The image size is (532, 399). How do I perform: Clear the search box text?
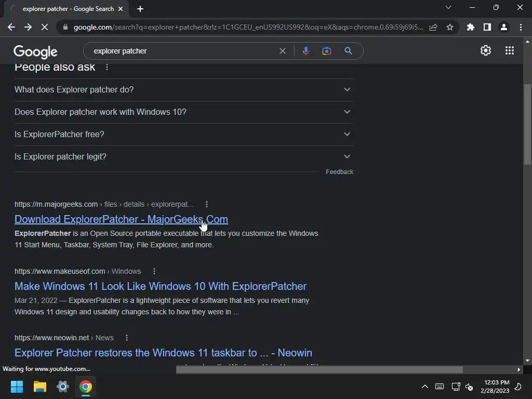282,51
